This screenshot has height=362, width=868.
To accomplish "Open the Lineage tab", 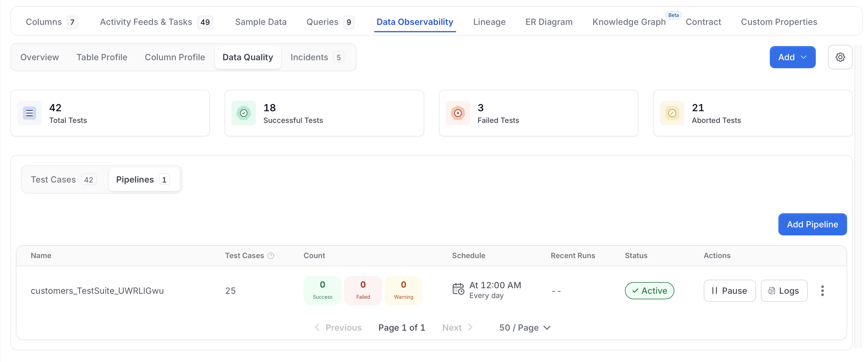I will [x=489, y=22].
